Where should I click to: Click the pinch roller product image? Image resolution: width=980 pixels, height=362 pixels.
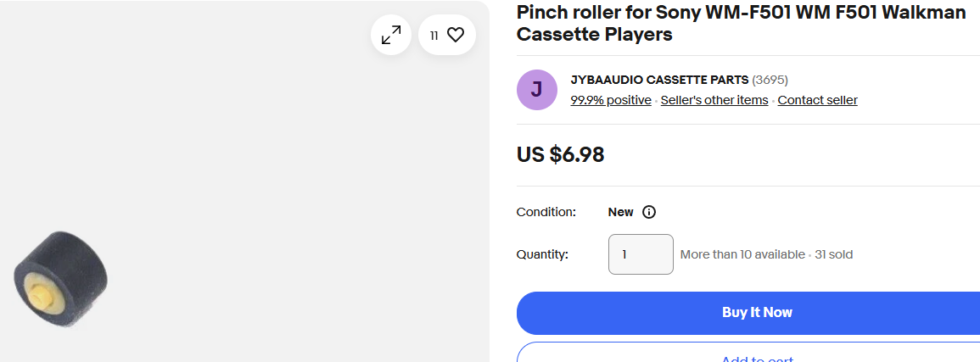point(61,279)
